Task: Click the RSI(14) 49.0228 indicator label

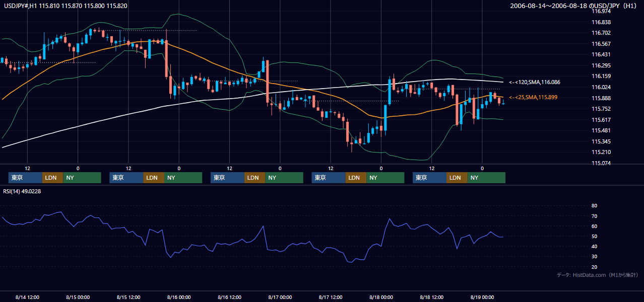Action: click(x=23, y=191)
